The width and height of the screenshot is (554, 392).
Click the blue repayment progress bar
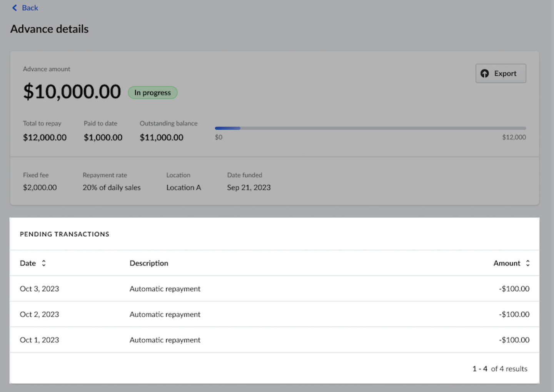(x=228, y=128)
